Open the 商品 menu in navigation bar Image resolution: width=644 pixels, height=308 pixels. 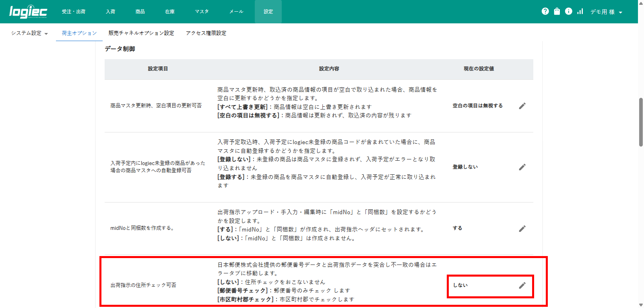(140, 12)
